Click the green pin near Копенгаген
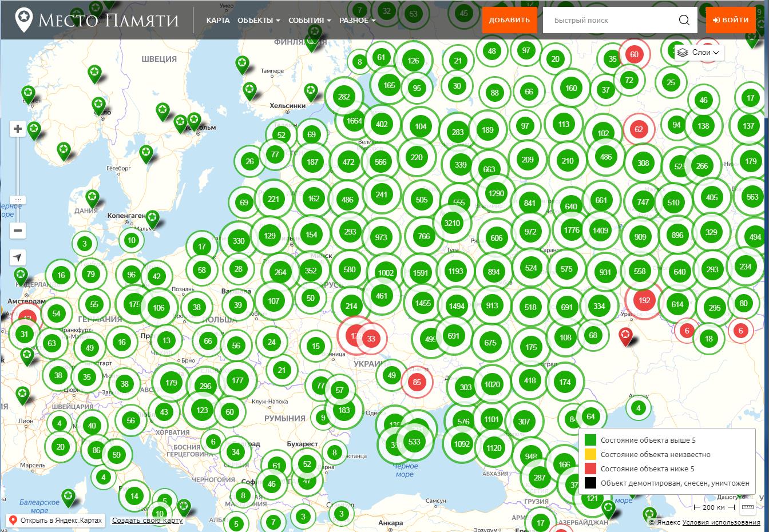Viewport: 769px width, 532px height. pyautogui.click(x=152, y=217)
